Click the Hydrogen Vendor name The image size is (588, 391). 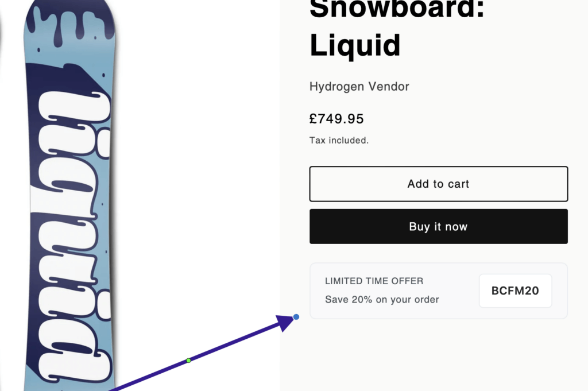(x=359, y=87)
